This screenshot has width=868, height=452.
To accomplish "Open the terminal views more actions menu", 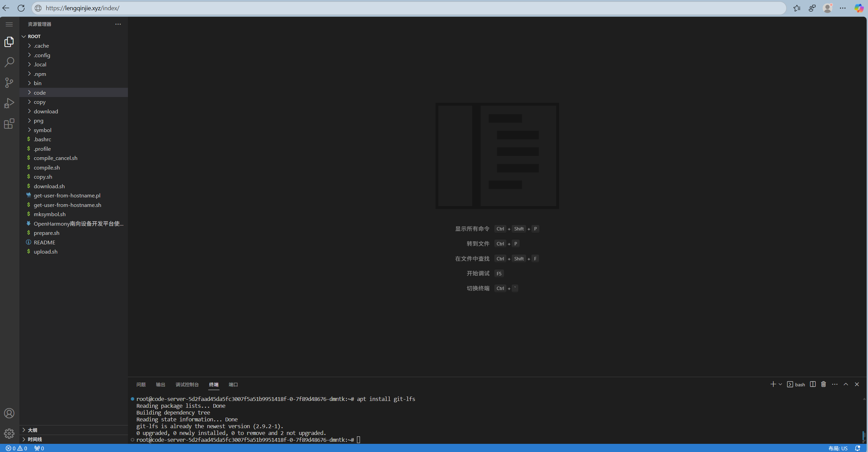I will (x=834, y=384).
